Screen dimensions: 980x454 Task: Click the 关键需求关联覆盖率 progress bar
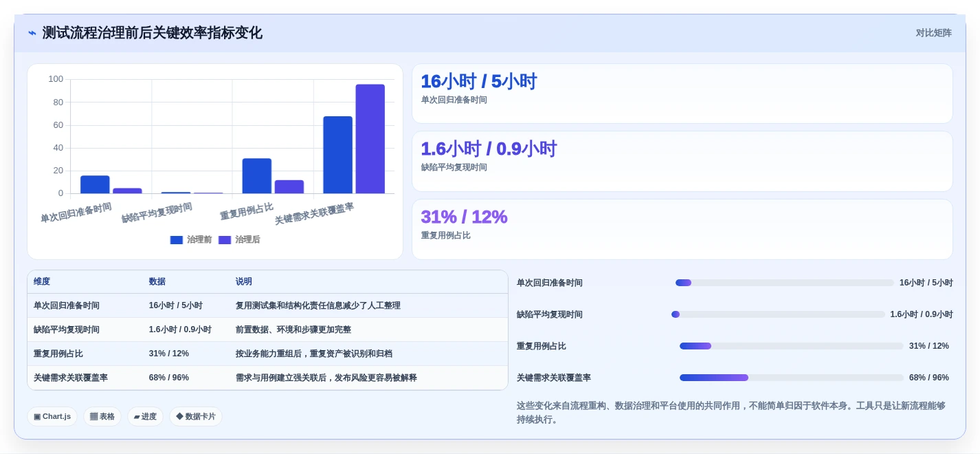point(792,378)
